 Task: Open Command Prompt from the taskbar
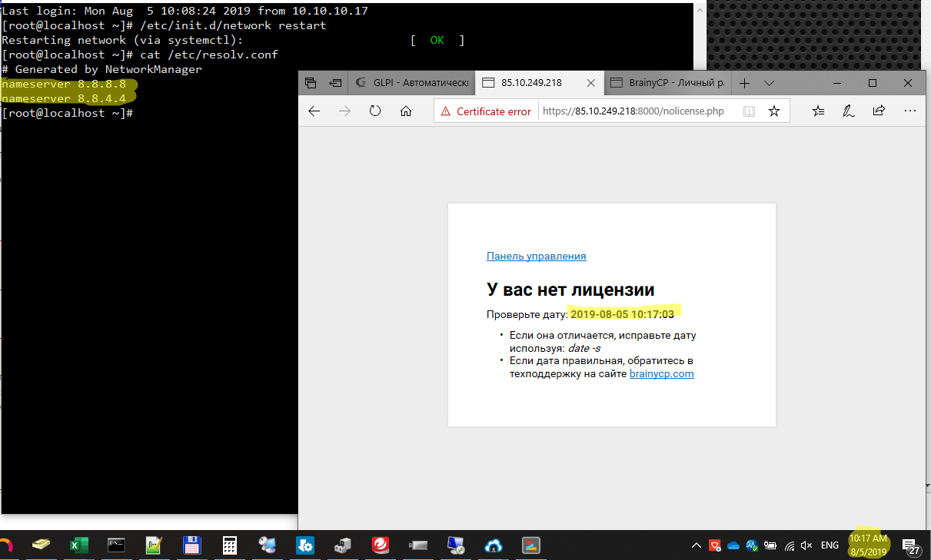click(x=115, y=545)
